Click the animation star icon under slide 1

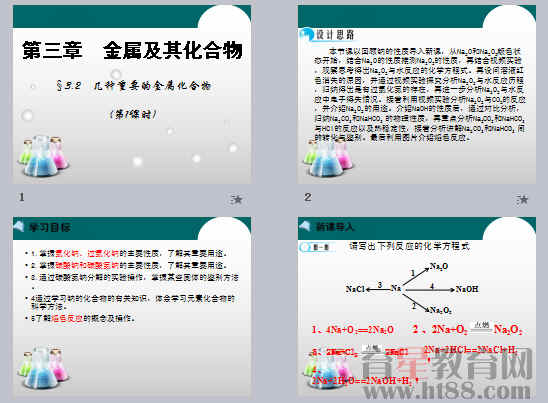coord(237,200)
